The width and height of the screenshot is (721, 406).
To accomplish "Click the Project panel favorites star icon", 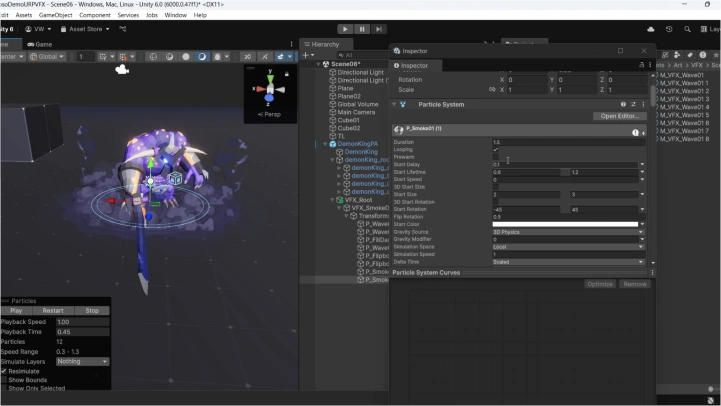I will pyautogui.click(x=716, y=55).
